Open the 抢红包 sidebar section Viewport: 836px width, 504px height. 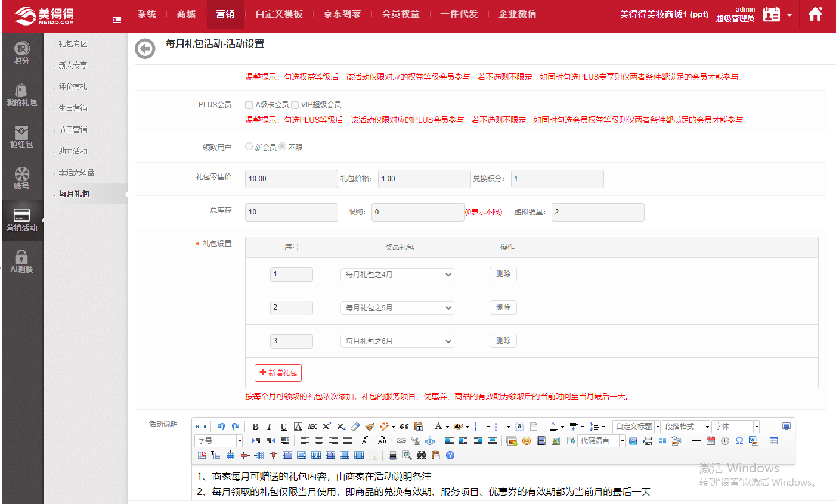[22, 137]
